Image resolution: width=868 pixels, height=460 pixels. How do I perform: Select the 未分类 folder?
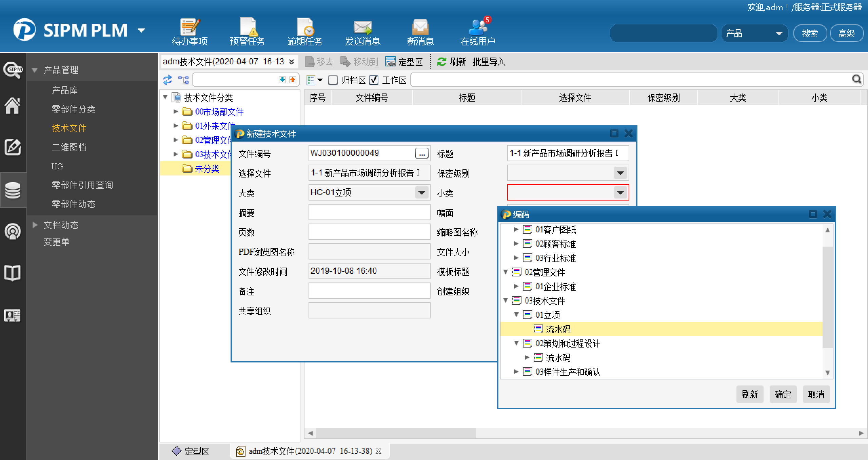(x=207, y=169)
